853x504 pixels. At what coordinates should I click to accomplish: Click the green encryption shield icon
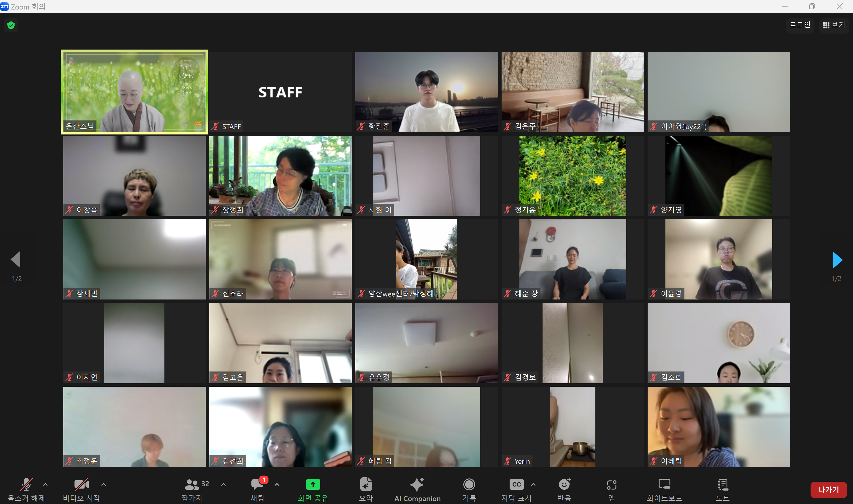[11, 25]
